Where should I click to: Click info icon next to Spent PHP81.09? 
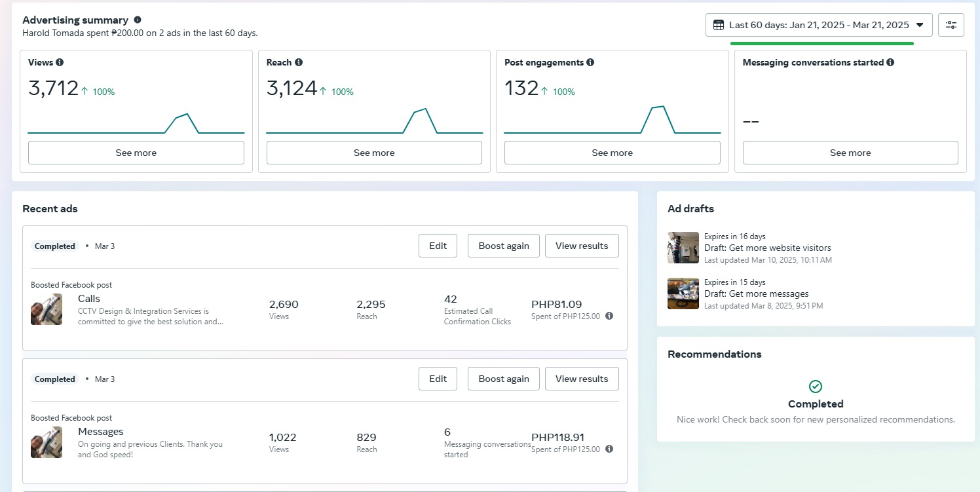609,316
